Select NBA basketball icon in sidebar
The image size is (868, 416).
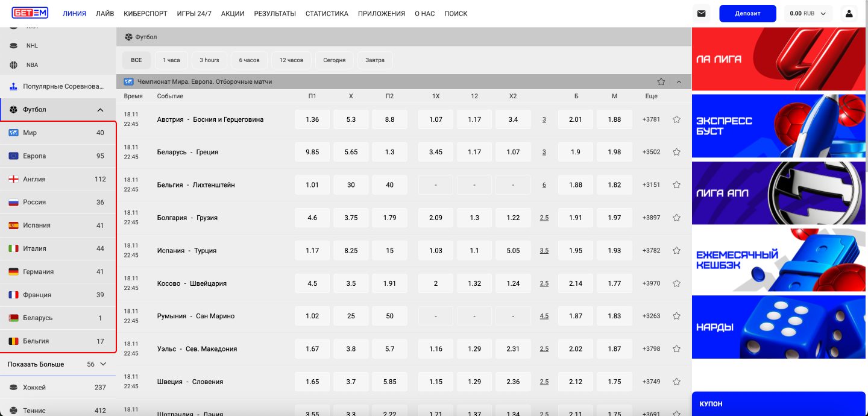[14, 65]
